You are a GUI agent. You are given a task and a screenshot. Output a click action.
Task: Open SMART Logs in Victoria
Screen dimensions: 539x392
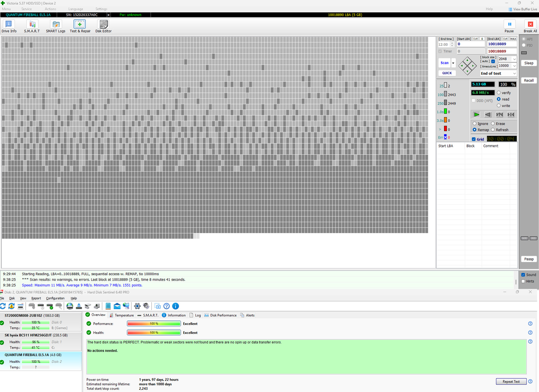click(x=56, y=26)
